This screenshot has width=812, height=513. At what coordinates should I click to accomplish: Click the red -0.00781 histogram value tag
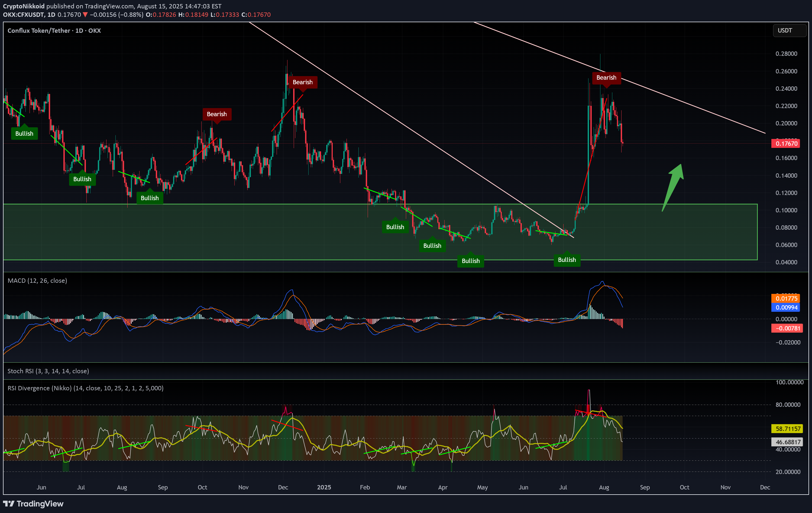point(787,328)
